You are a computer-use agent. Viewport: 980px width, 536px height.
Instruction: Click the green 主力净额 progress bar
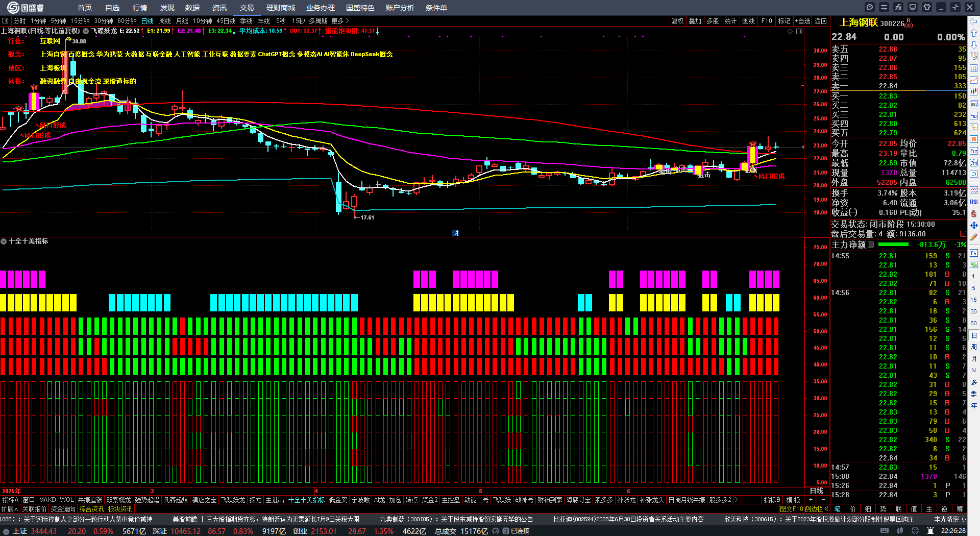click(x=893, y=245)
